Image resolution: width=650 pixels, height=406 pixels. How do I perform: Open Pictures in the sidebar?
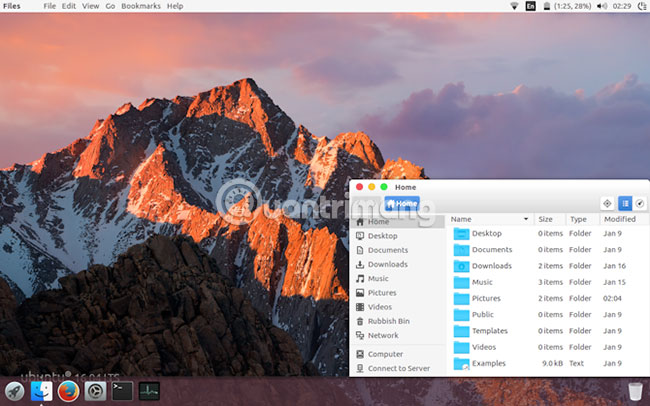[x=382, y=293]
